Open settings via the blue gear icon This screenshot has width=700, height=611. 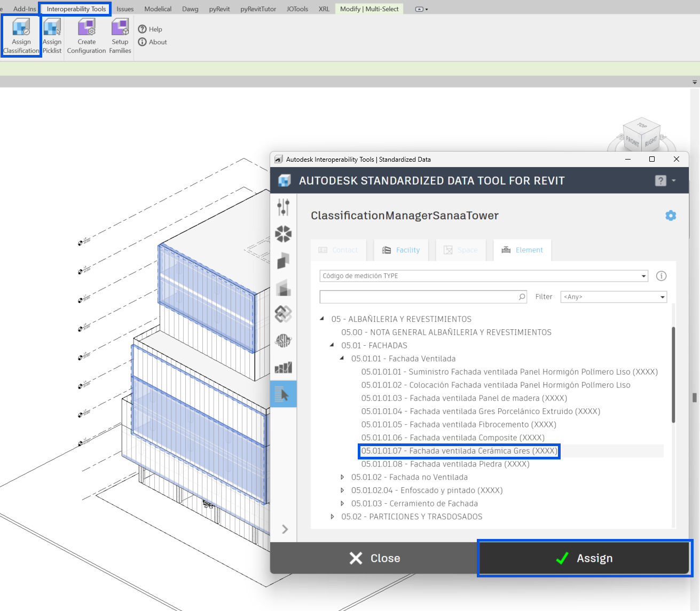coord(671,216)
